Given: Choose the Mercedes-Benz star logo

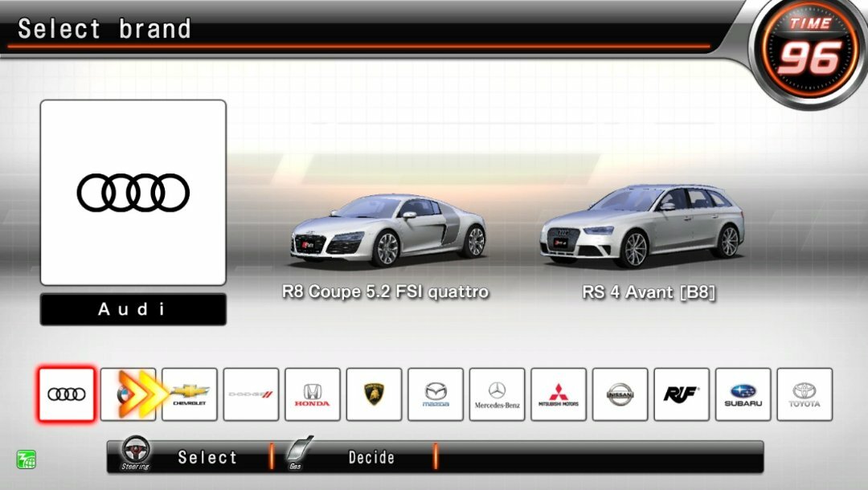Looking at the screenshot, I should [497, 394].
